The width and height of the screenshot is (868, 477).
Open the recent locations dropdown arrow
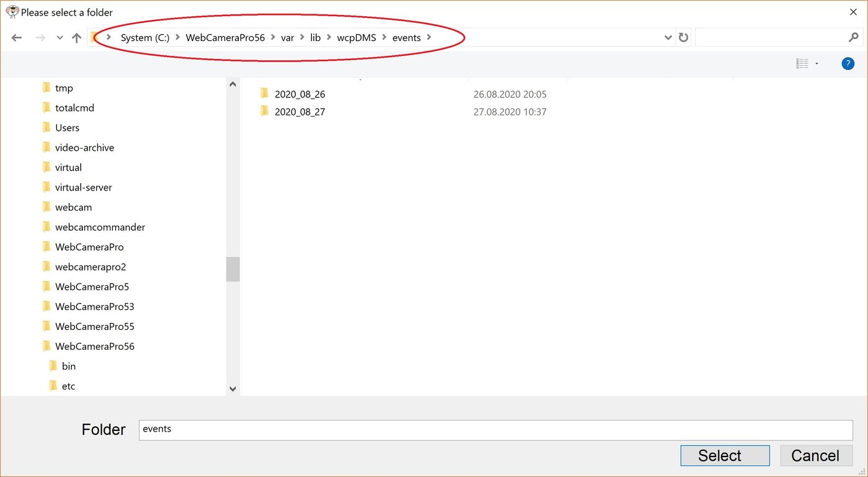coord(60,38)
